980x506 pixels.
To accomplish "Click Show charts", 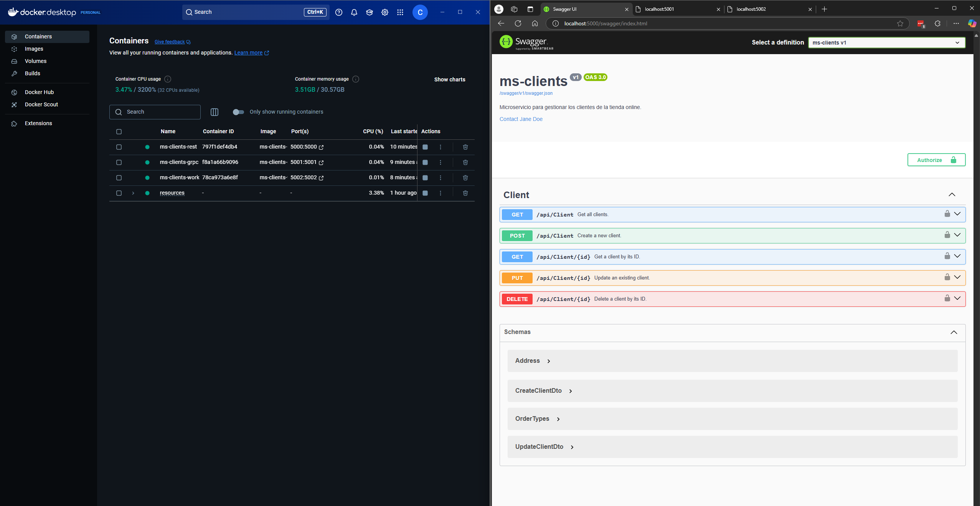I will pyautogui.click(x=450, y=79).
